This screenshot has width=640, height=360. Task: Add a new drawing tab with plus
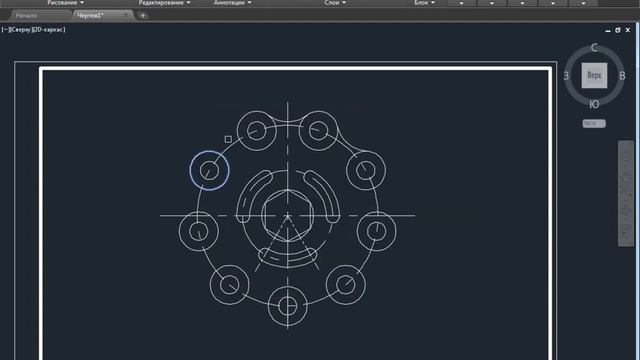tap(143, 16)
